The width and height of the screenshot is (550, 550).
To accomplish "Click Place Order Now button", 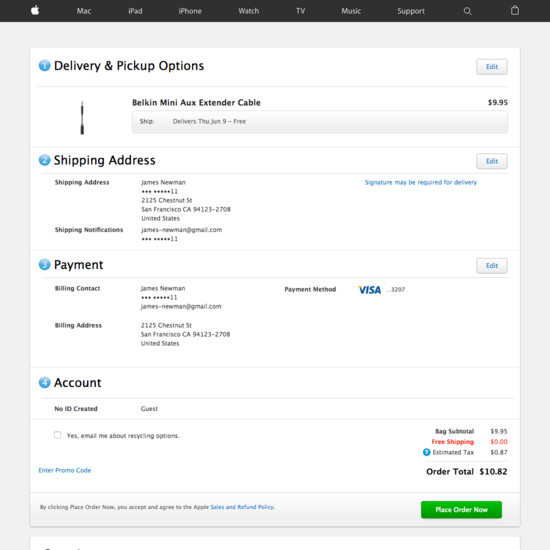I will coord(461,510).
